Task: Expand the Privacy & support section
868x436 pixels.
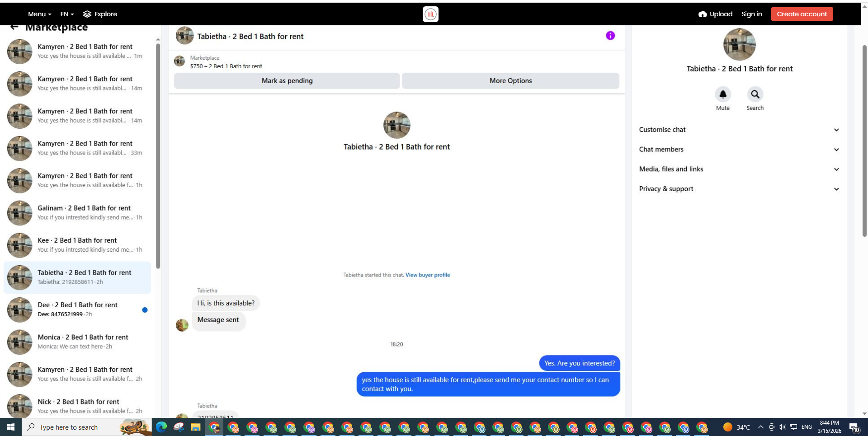Action: tap(740, 189)
